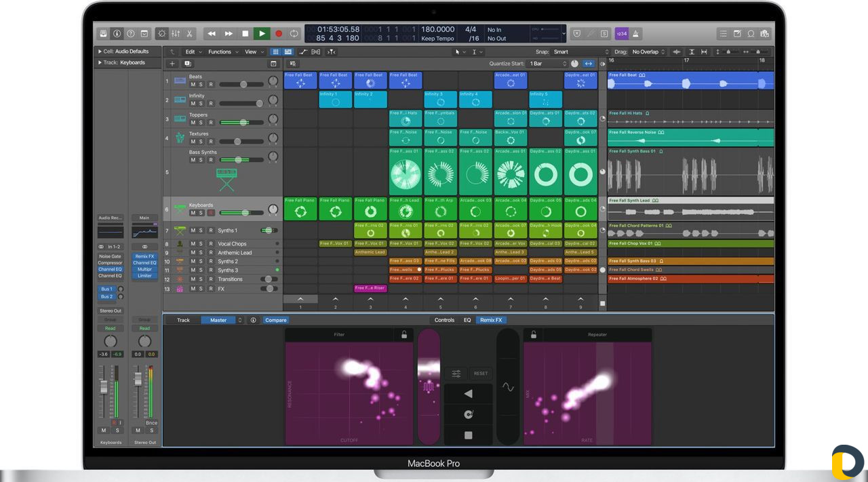Select the Remix FX tab
This screenshot has height=482, width=868.
point(491,320)
